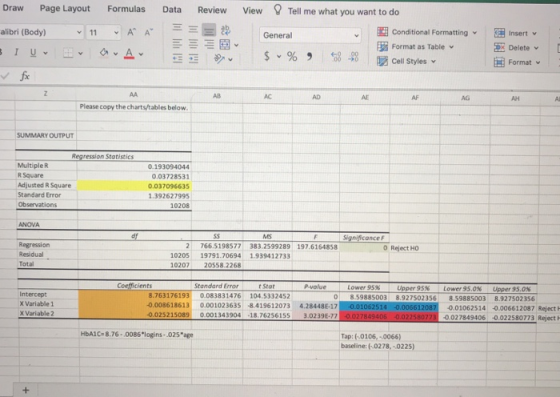Select top align icon
The image size is (560, 397).
(x=178, y=28)
